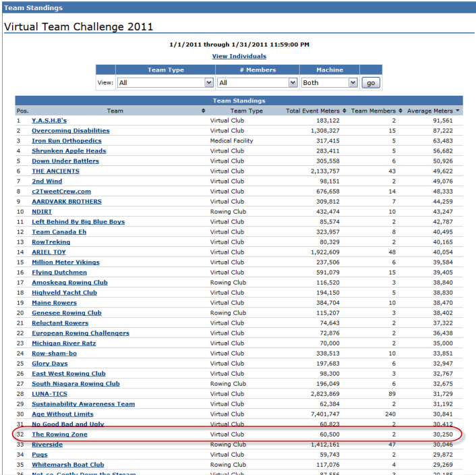Image resolution: width=476 pixels, height=475 pixels.
Task: Click Average Meters column header
Action: (x=430, y=111)
